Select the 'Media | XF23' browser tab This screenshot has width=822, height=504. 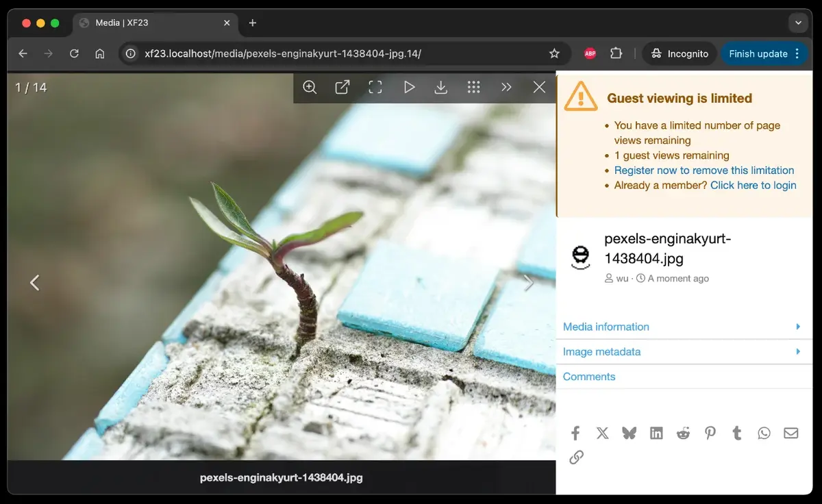[151, 23]
